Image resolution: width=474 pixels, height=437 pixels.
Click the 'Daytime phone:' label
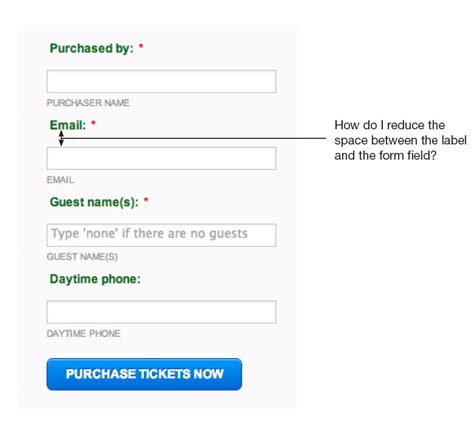tap(95, 279)
